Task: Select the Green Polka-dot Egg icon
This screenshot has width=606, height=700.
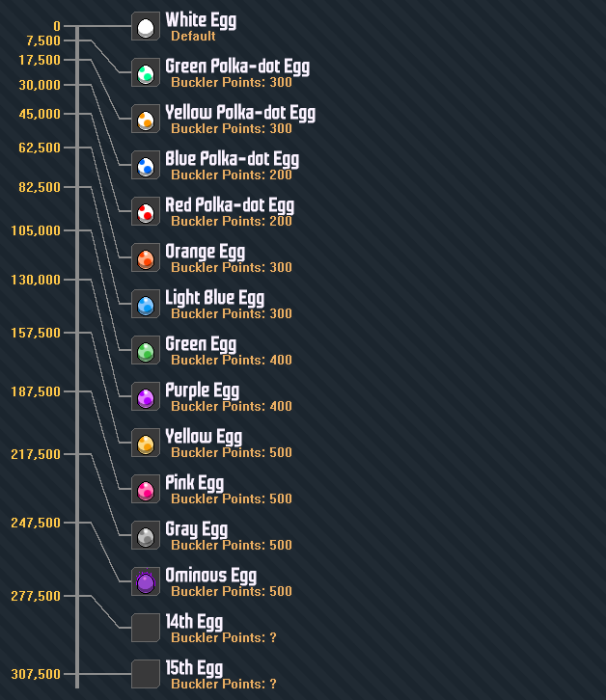Action: click(x=146, y=73)
